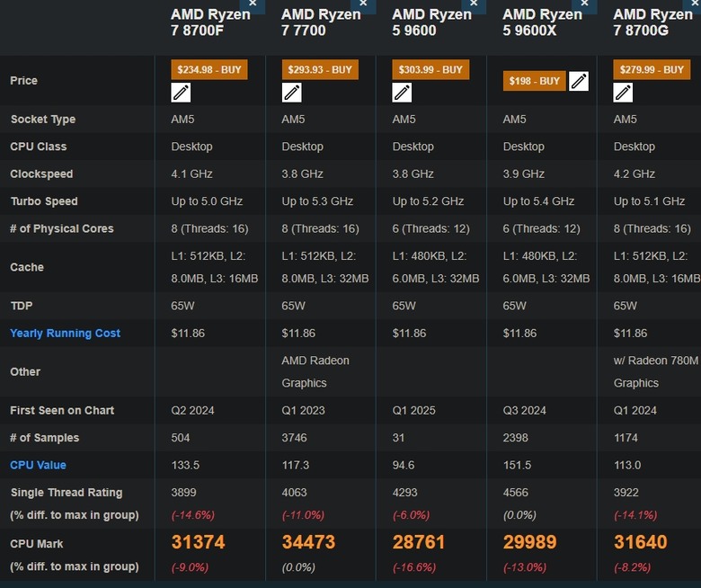Select the Up to 5.4 GHz cell
This screenshot has width=701, height=588.
click(538, 201)
